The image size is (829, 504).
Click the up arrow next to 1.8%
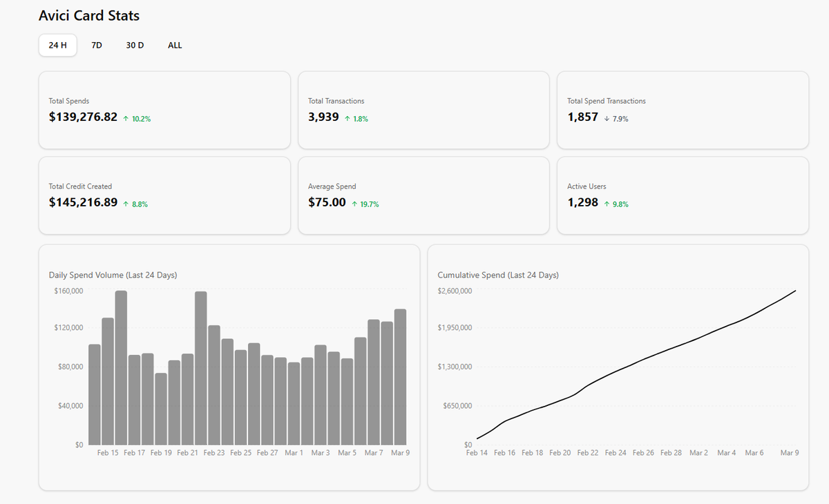[x=347, y=119]
